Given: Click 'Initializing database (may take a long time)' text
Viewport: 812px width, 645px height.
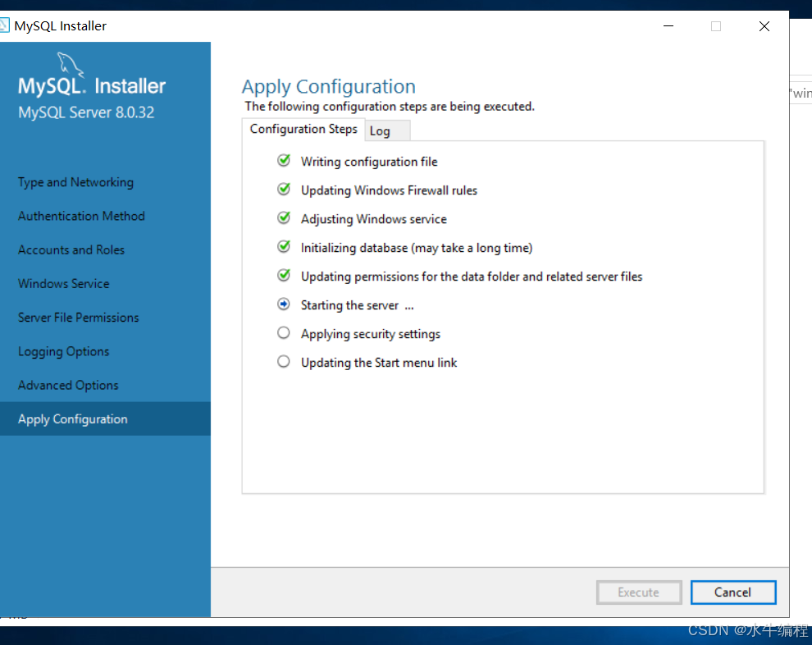Looking at the screenshot, I should [417, 248].
